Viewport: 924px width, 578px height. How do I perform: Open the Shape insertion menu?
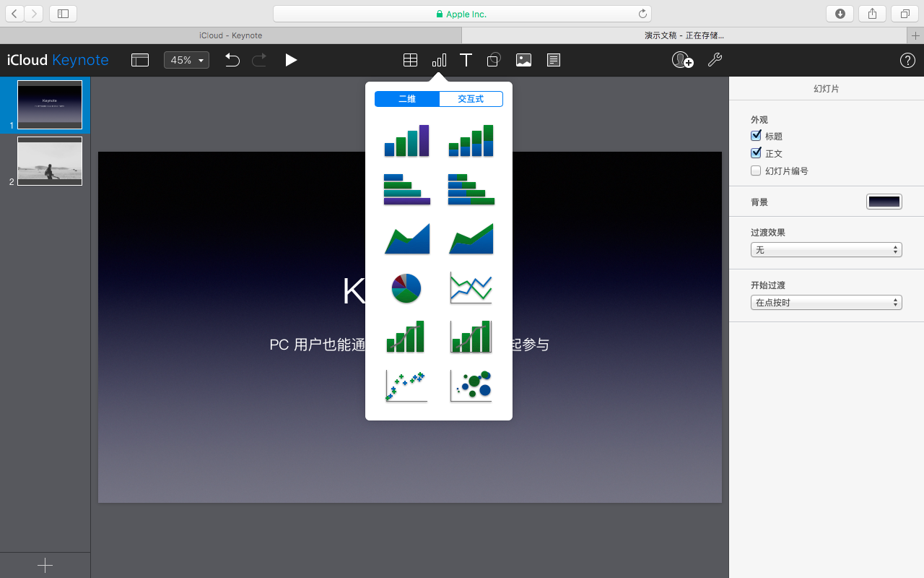coord(494,60)
